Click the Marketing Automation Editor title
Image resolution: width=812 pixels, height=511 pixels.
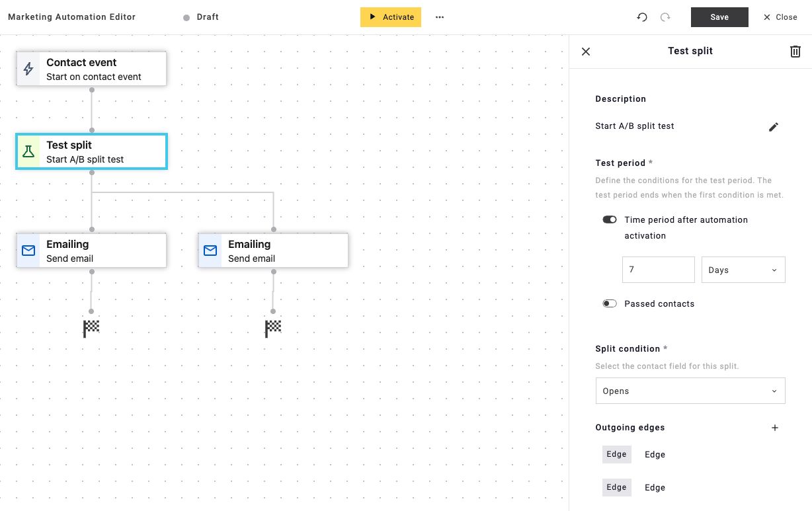point(72,17)
